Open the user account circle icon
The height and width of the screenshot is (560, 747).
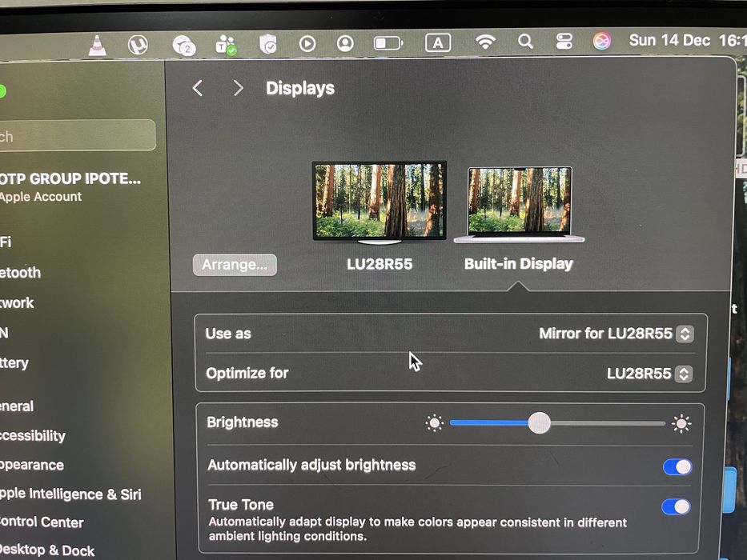345,43
